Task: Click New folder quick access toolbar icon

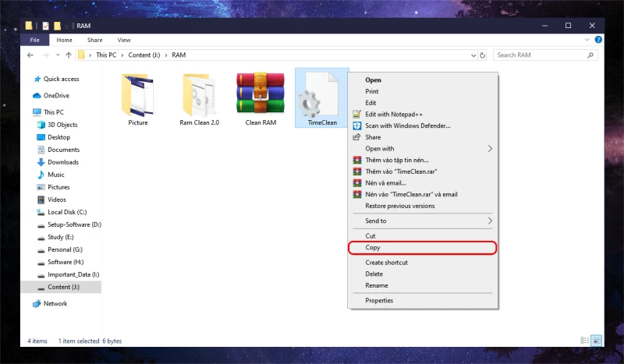Action: tap(57, 26)
